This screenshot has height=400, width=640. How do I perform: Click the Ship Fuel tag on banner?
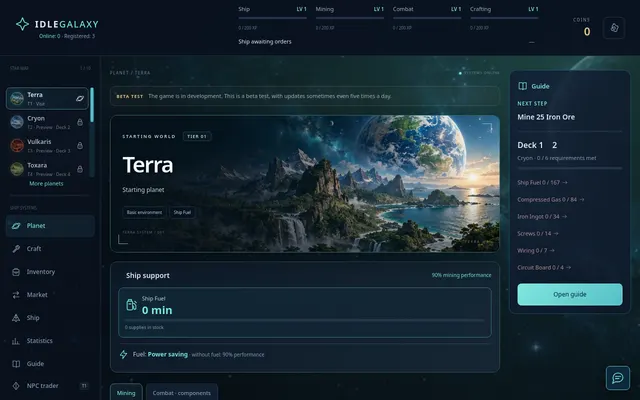182,212
